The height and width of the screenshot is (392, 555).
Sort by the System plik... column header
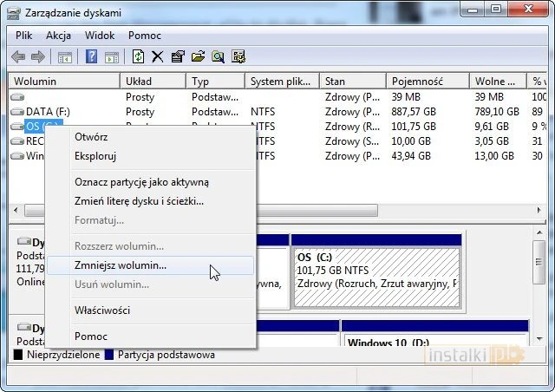[282, 82]
